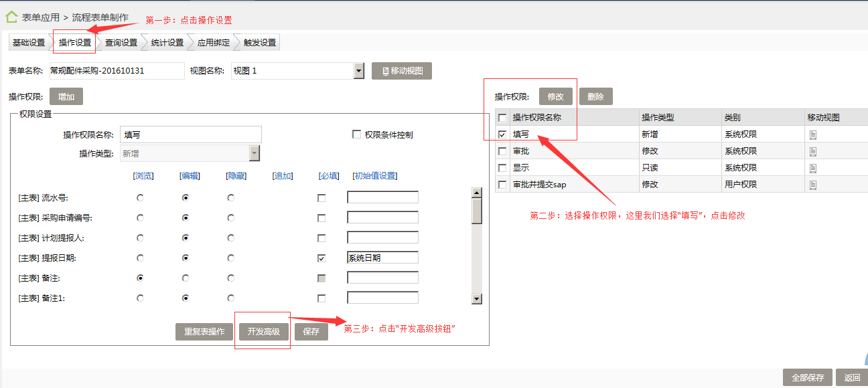Click the 开发高级 button
Viewport: 868px width, 388px height.
263,332
